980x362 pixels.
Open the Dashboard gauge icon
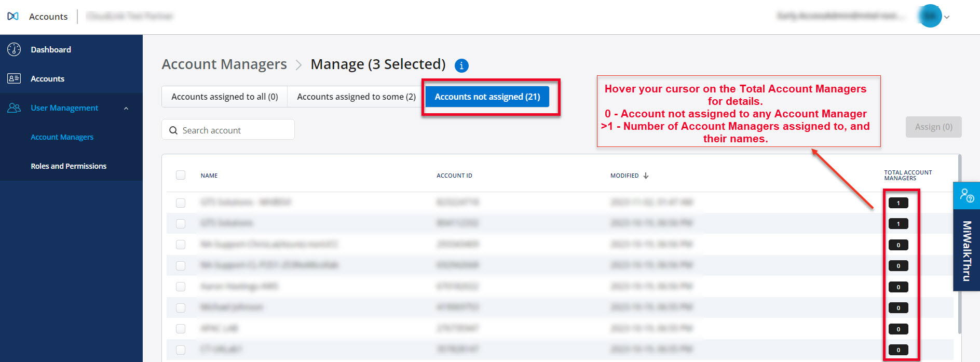tap(14, 49)
